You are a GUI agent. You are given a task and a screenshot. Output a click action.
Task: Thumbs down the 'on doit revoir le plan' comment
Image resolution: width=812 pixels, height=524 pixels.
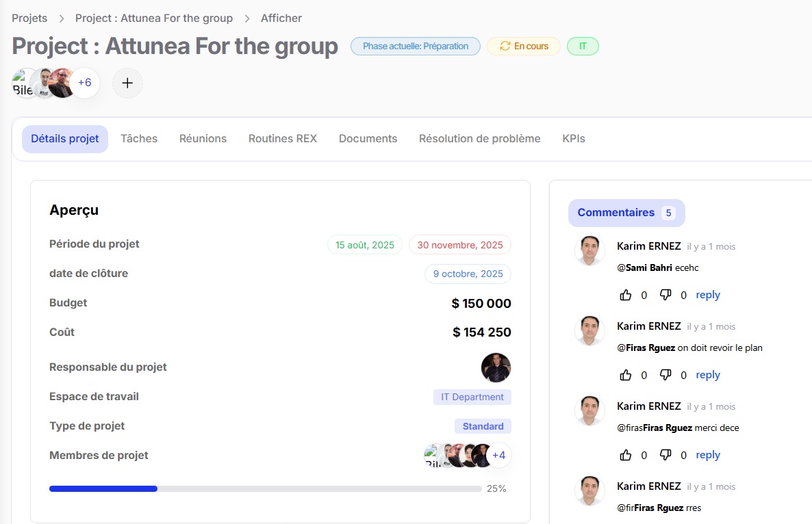665,375
